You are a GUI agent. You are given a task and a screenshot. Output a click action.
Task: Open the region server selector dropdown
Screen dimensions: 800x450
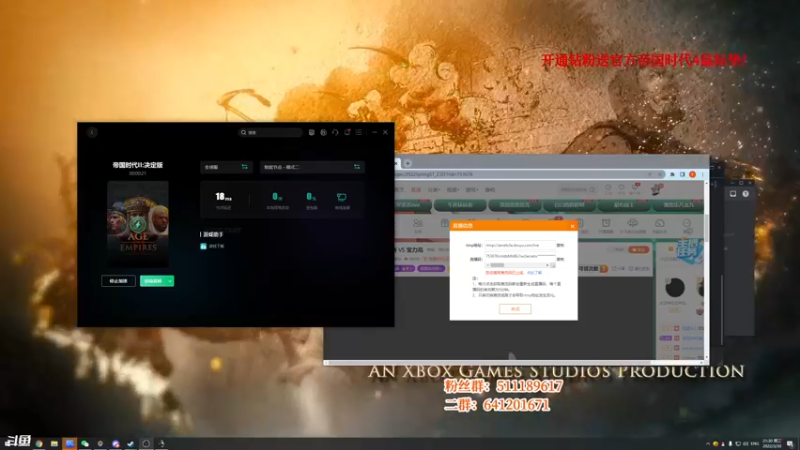tap(226, 167)
